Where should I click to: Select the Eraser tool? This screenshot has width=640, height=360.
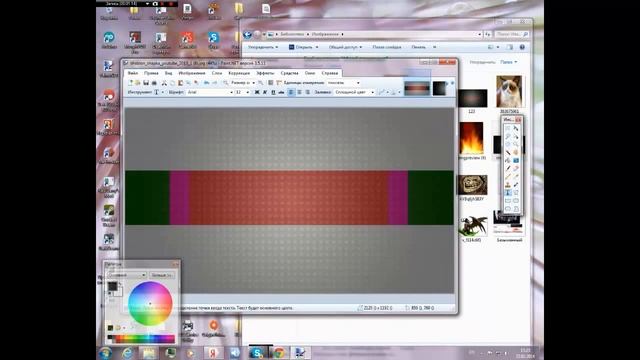coord(516,169)
